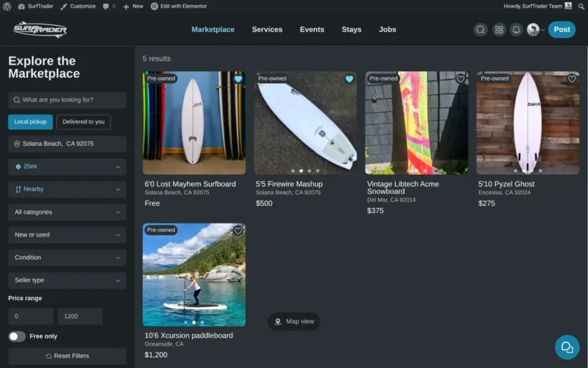Open the Jobs tab
This screenshot has width=588, height=368.
click(387, 29)
